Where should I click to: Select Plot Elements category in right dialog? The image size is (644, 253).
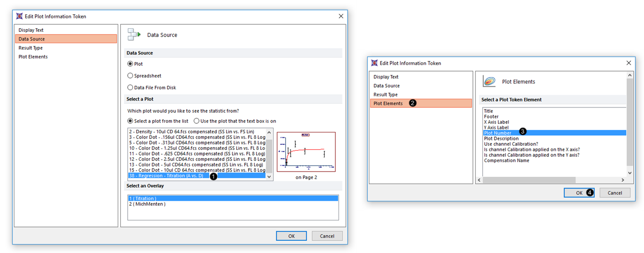388,103
